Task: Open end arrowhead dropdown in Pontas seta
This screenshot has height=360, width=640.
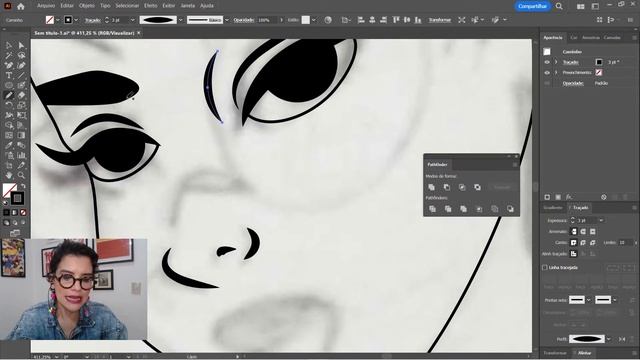Action: click(x=615, y=300)
